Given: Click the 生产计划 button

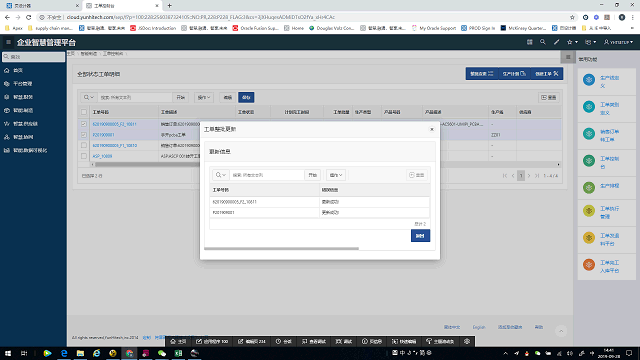Looking at the screenshot, I should pyautogui.click(x=514, y=74).
